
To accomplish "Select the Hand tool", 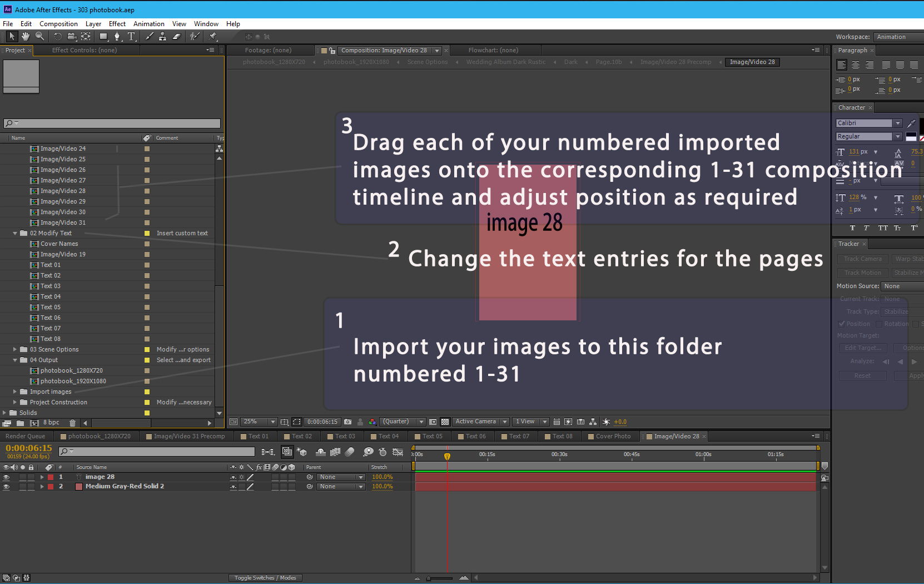I will (x=26, y=37).
